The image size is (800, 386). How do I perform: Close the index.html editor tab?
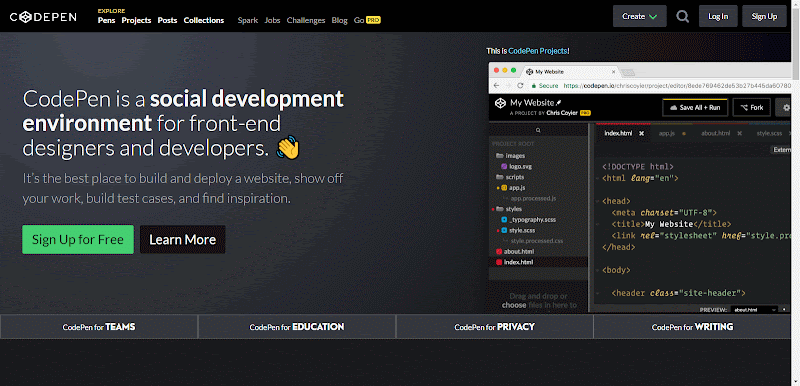pos(642,134)
